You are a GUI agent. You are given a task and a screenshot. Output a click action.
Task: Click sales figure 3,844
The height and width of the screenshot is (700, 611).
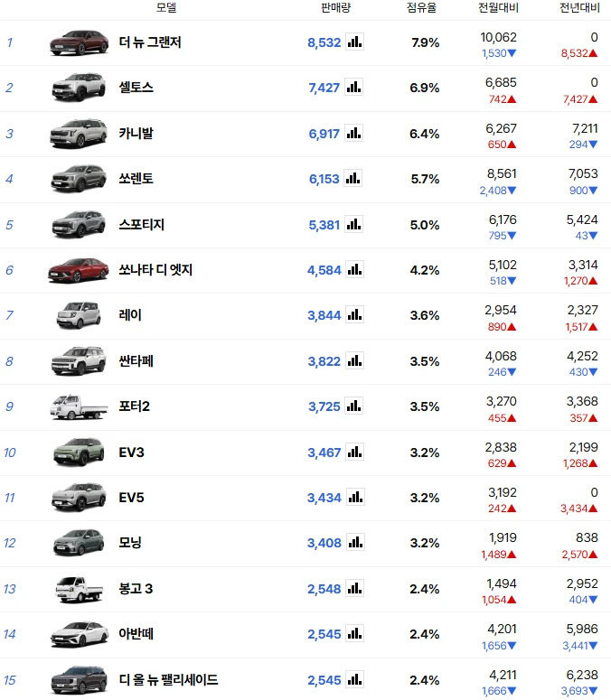click(324, 315)
